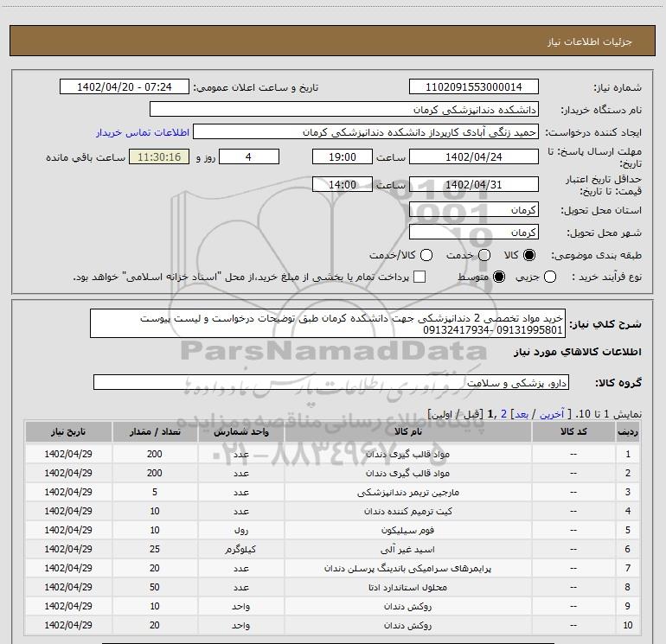The width and height of the screenshot is (666, 644).
Task: Click the ردیف column header
Action: click(x=628, y=431)
